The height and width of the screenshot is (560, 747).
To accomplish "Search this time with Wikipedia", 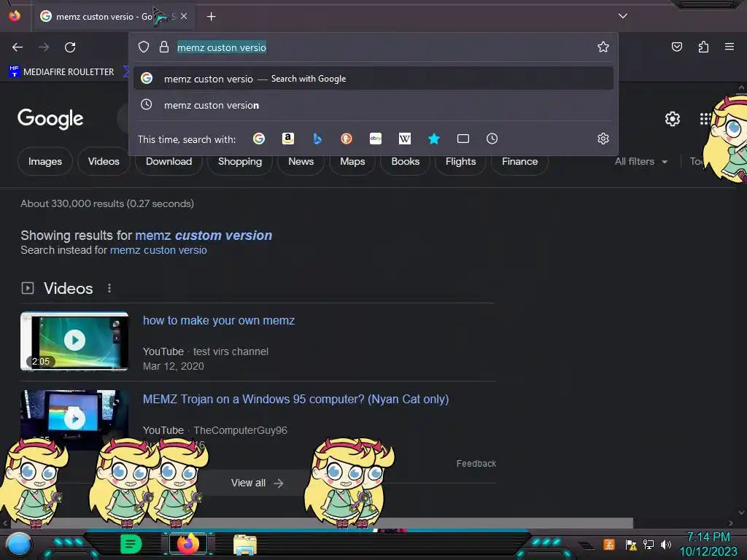I will click(x=404, y=139).
